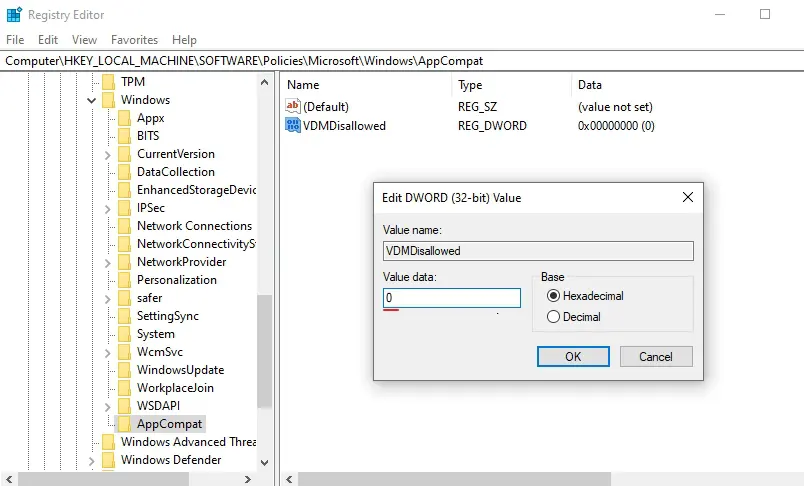Viewport: 804px width, 486px height.
Task: Click the TPM folder icon
Action: [x=108, y=82]
